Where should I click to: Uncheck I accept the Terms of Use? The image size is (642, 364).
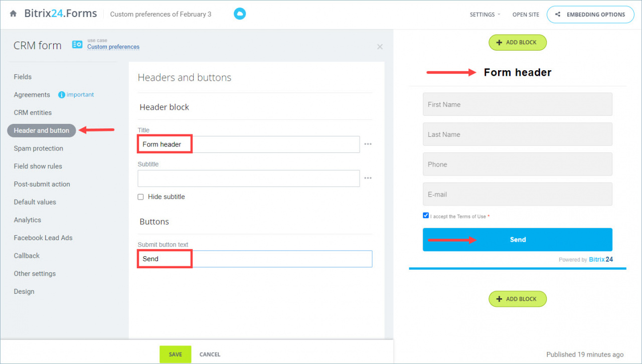point(426,216)
